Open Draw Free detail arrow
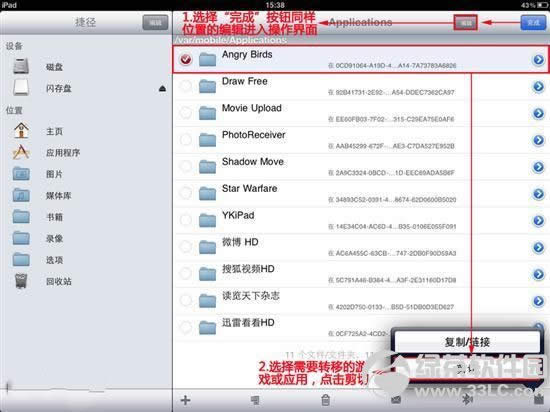This screenshot has width=550, height=412. pos(538,86)
